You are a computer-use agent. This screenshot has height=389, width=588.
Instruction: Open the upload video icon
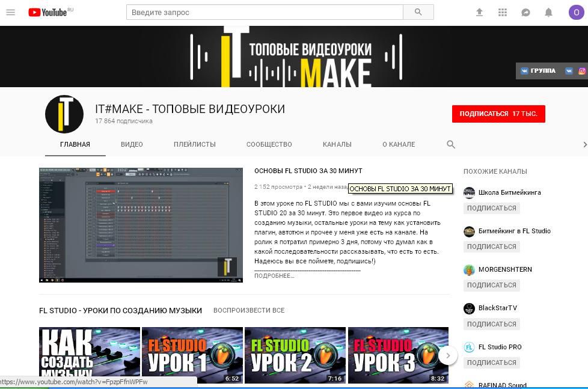[x=479, y=13]
